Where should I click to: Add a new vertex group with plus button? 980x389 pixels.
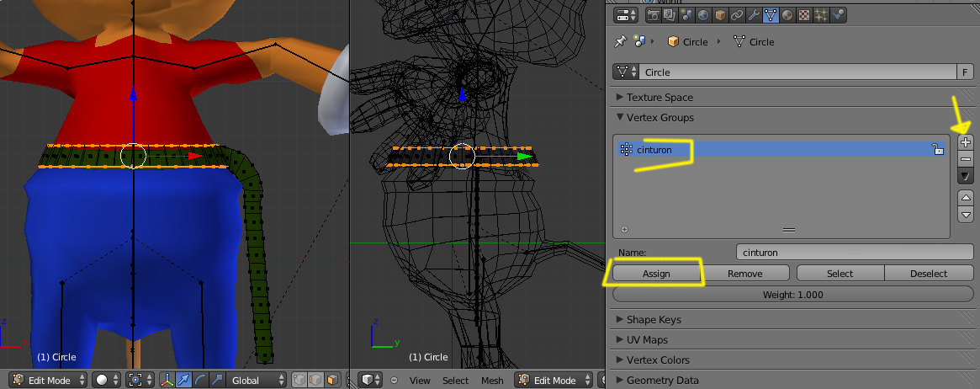tap(966, 142)
